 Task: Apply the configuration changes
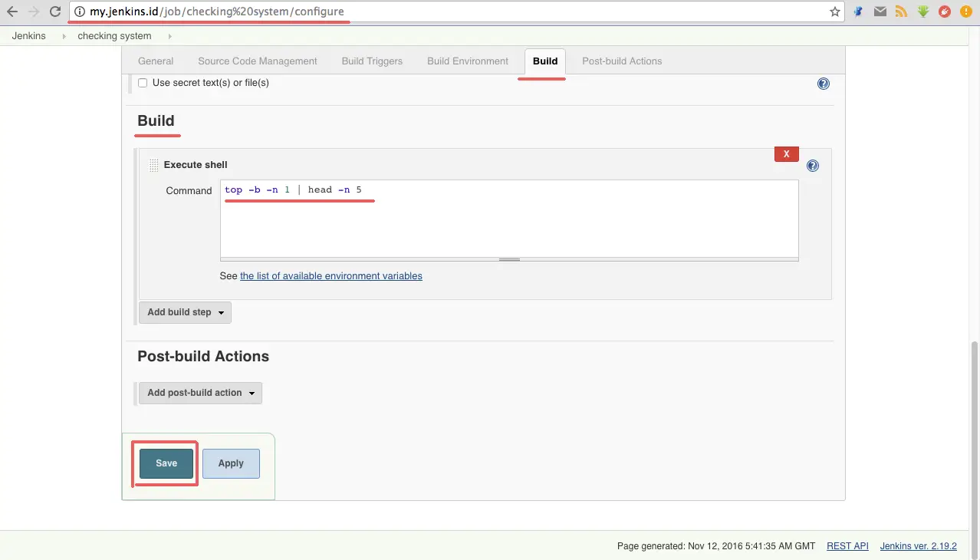coord(231,463)
